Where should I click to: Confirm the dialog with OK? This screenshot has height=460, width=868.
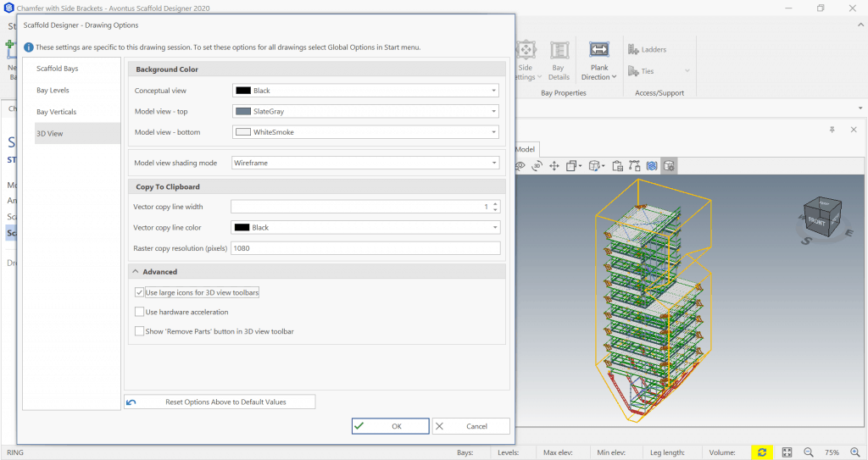pos(390,426)
